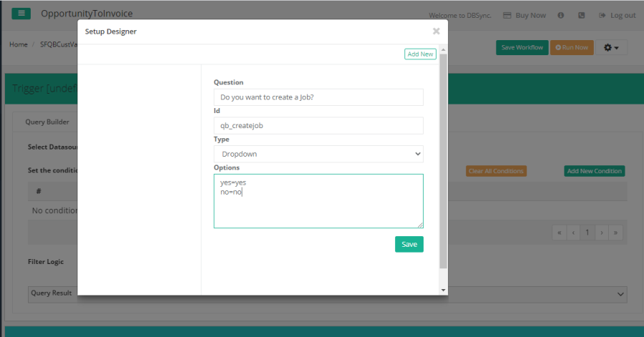Go to the first page of conditions

(x=559, y=233)
